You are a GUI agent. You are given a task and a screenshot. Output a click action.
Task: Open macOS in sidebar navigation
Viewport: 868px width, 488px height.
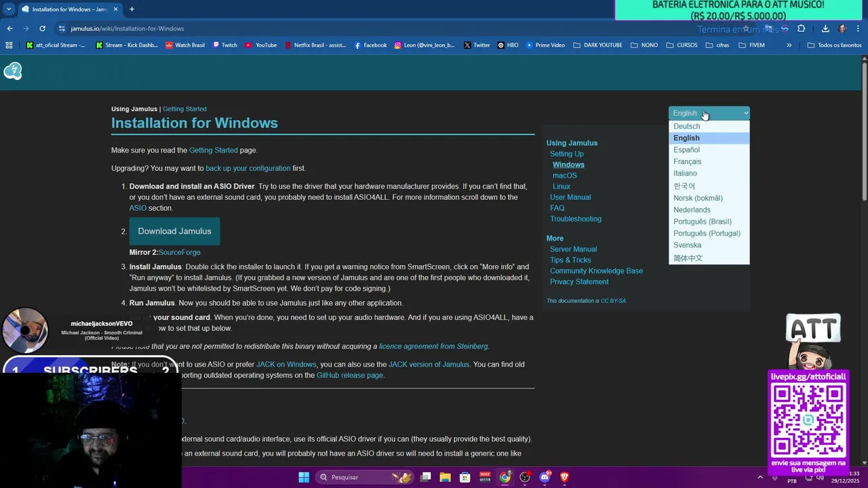coord(565,176)
